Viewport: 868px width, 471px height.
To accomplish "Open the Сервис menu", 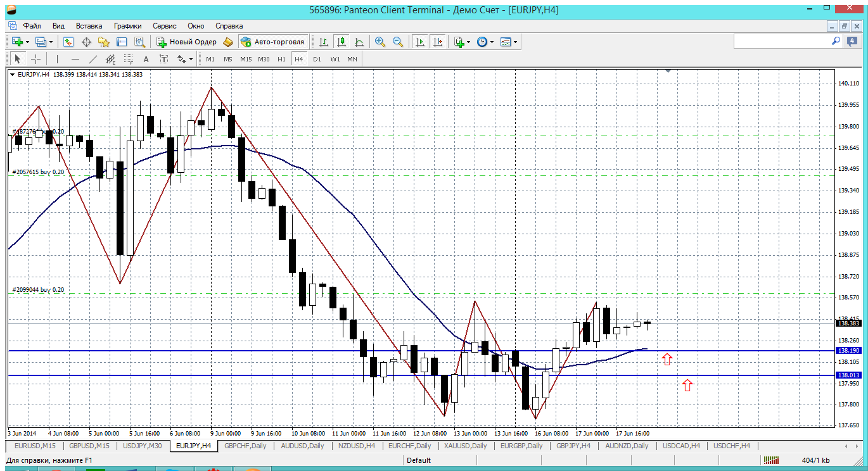I will [x=164, y=26].
